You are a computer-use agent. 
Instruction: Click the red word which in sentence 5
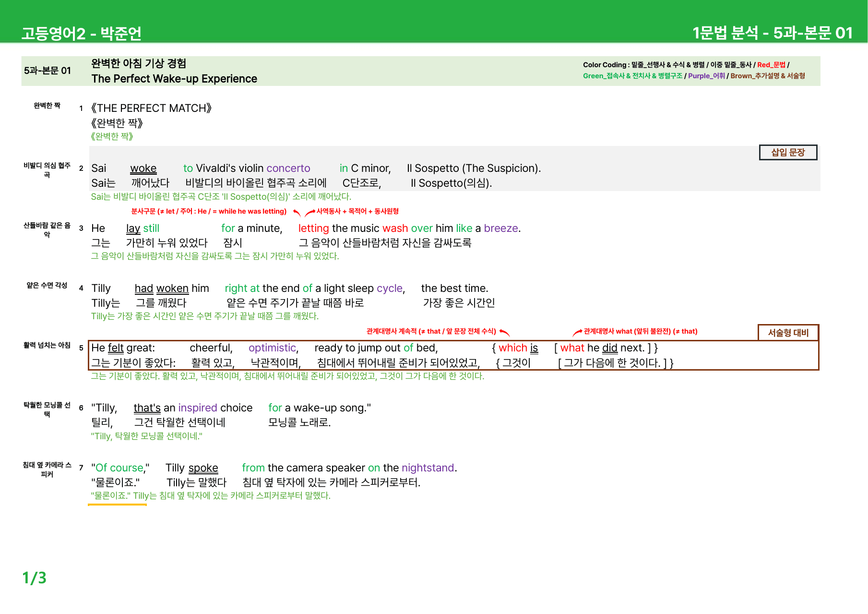click(512, 348)
